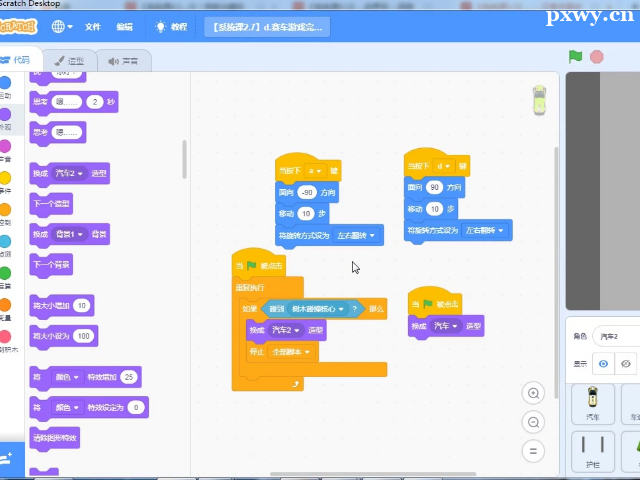Show the sprite using the eye toggle
This screenshot has width=640, height=480.
[x=603, y=364]
